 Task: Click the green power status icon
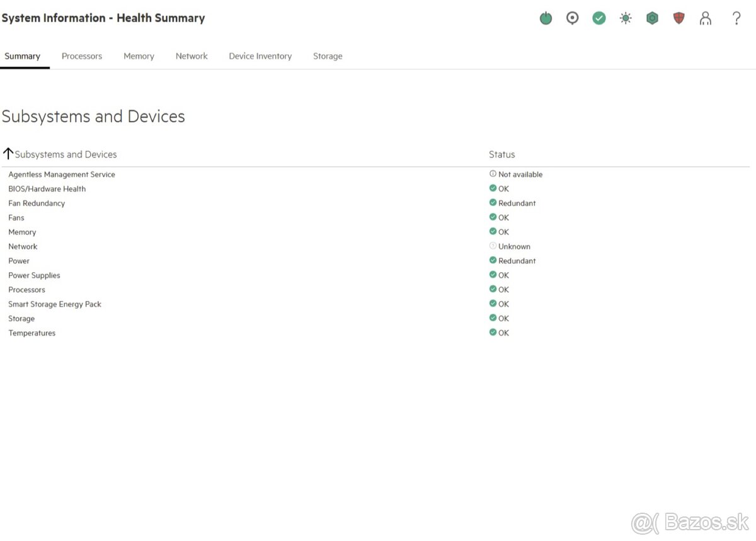[x=546, y=18]
